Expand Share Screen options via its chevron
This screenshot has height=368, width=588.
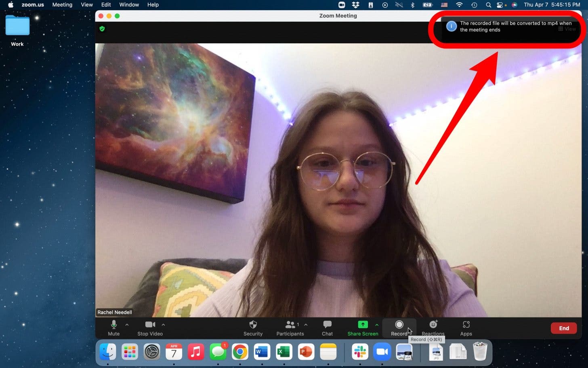(x=377, y=324)
